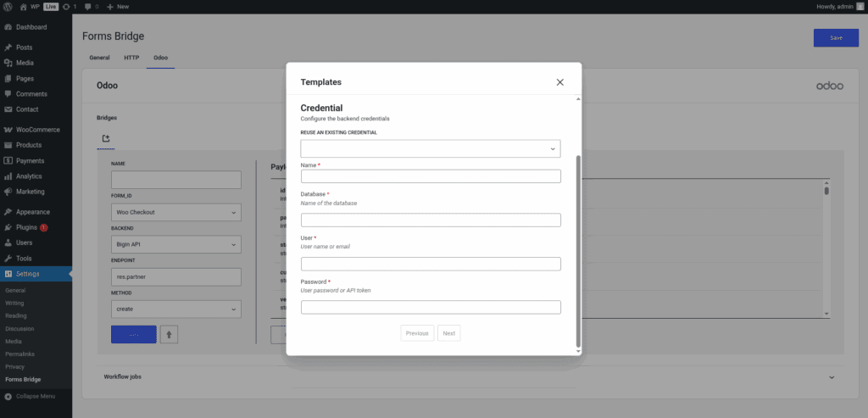Open the BACKEND Bigin API dropdown
Screen dimensions: 868x418
(176, 244)
